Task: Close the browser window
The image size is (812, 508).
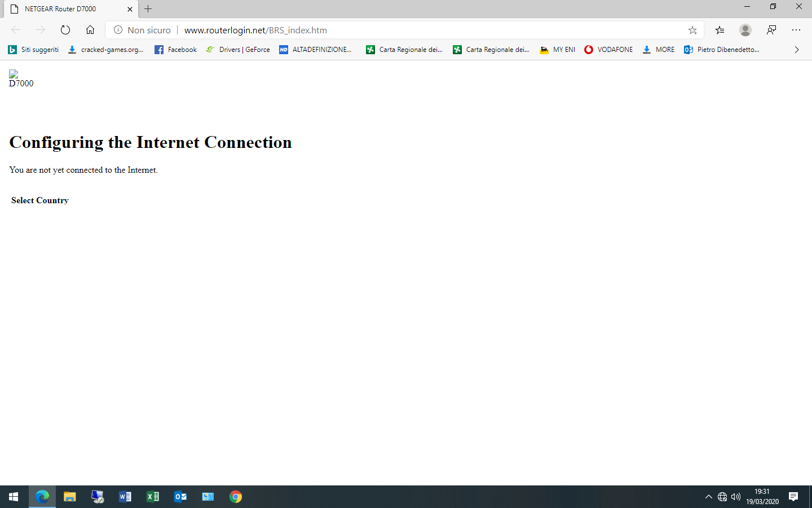Action: [799, 7]
